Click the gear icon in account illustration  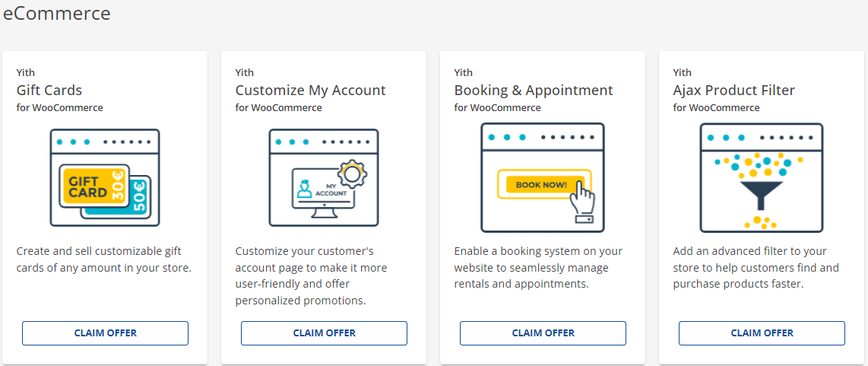352,174
